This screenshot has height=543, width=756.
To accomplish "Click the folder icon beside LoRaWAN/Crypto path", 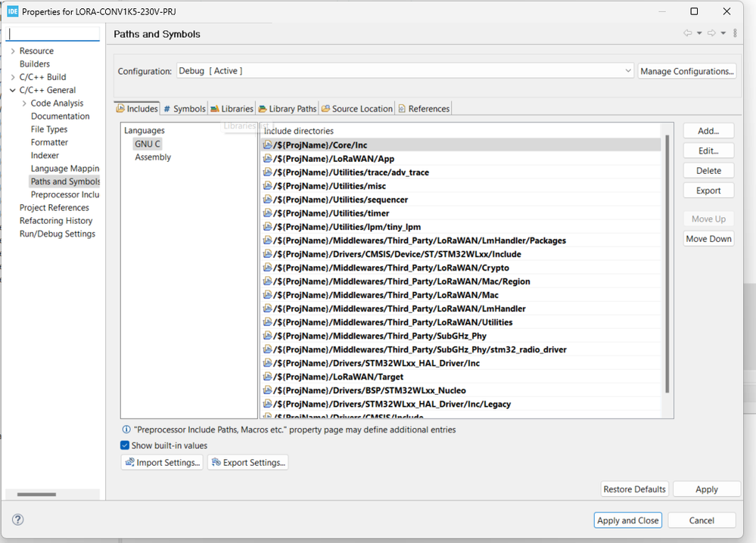I will click(267, 268).
